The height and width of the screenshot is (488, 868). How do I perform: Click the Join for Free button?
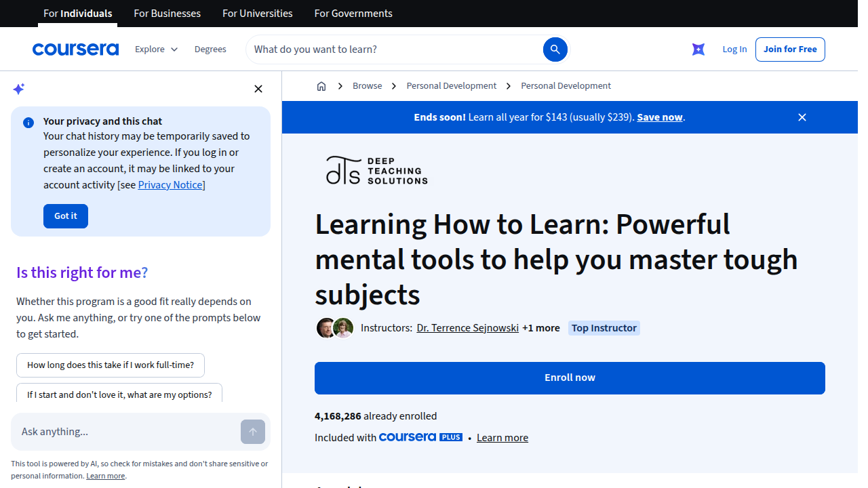790,49
